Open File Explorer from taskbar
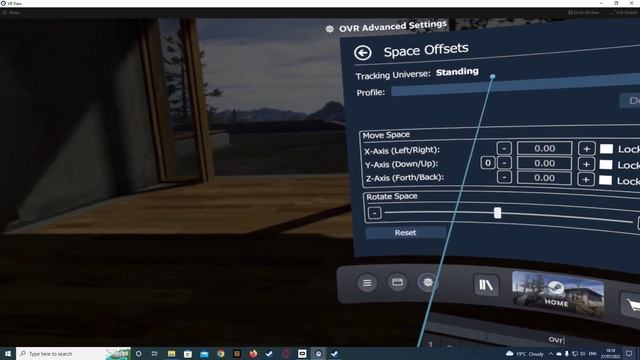Viewport: 640px width, 360px height. [x=171, y=353]
